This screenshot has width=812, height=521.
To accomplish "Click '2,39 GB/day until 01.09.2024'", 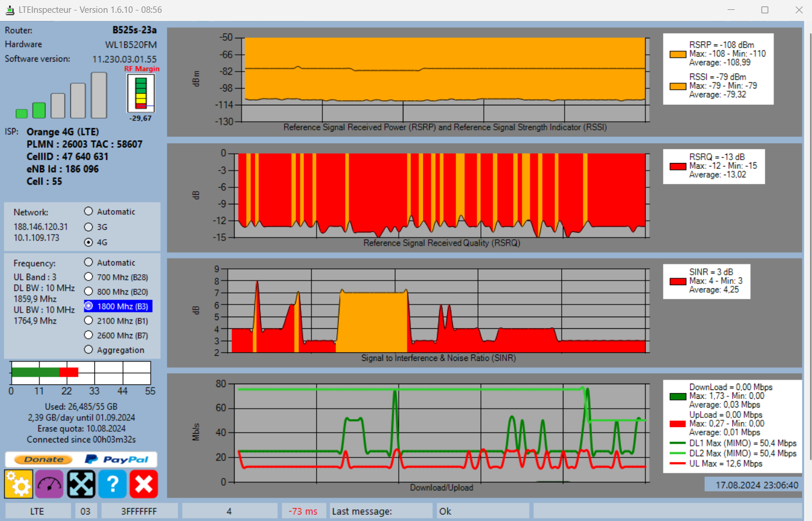I will tap(81, 417).
